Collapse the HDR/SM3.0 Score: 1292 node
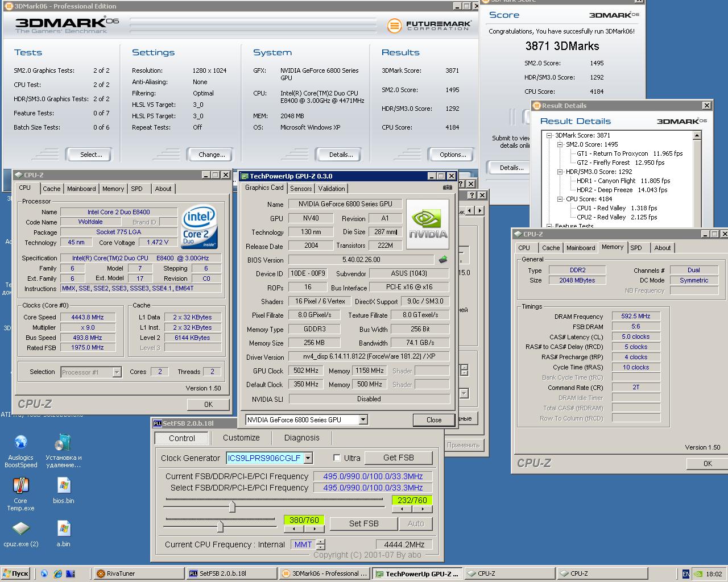Viewport: 728px width, 582px height. (560, 172)
